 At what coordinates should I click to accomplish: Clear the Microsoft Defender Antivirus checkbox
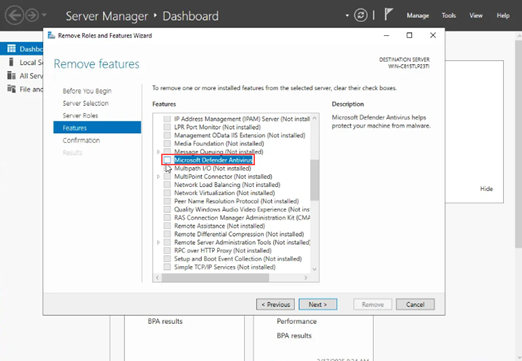[x=167, y=160]
